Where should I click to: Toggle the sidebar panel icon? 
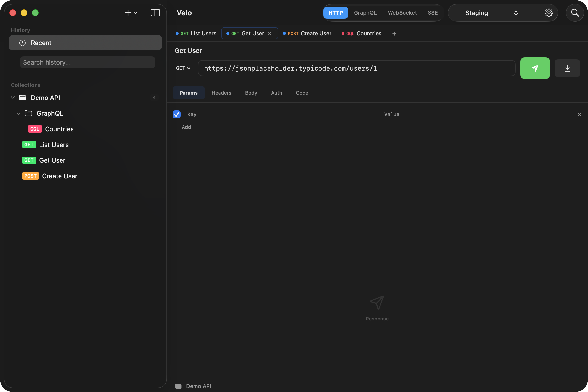tap(155, 13)
